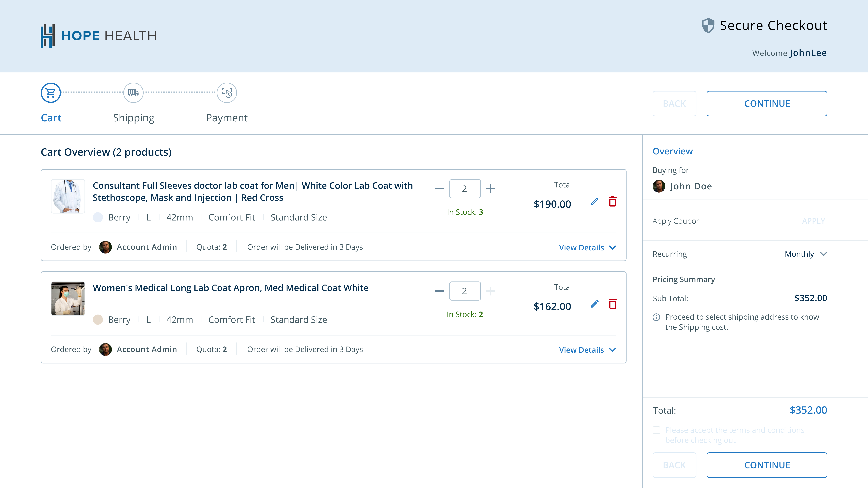Click Account Admin avatar on Women's coat order

[x=105, y=349]
